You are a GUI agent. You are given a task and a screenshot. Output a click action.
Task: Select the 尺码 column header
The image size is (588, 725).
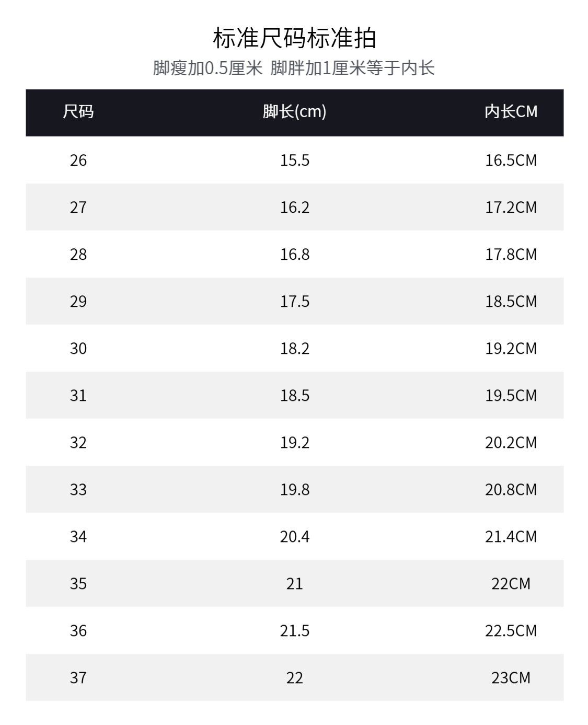click(x=78, y=111)
